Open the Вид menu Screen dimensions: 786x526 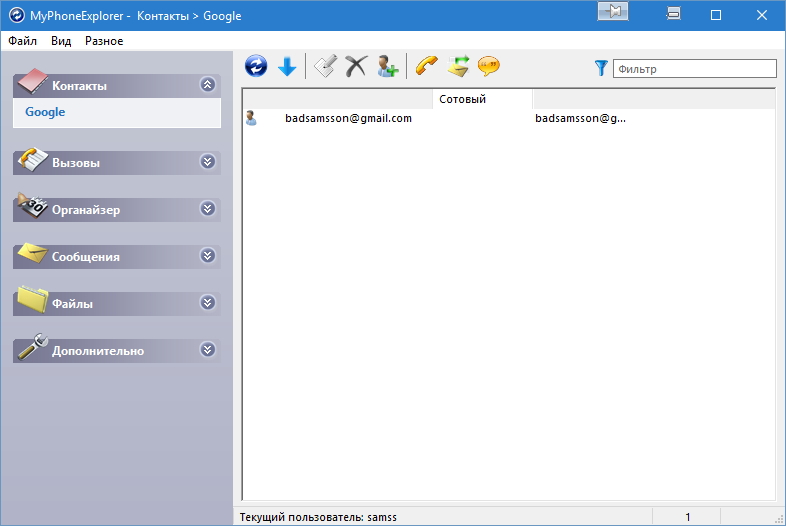[x=61, y=41]
